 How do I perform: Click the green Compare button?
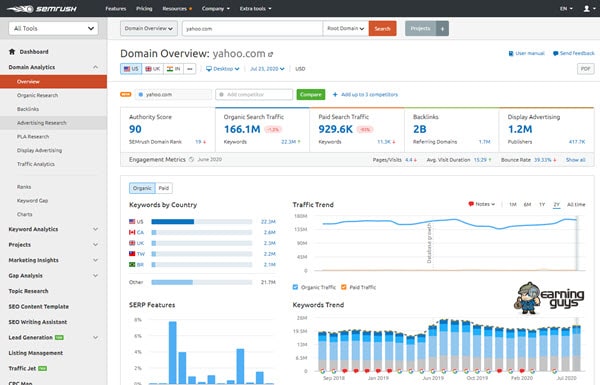pyautogui.click(x=311, y=95)
